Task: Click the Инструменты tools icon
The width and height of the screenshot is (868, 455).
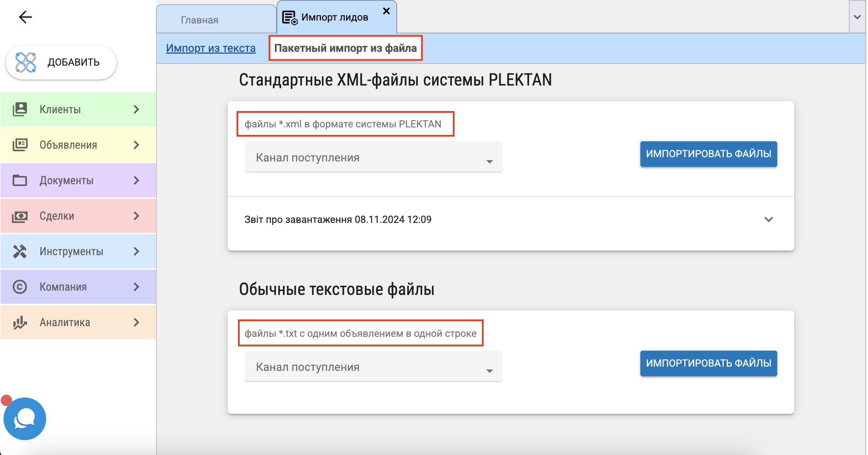Action: 20,251
